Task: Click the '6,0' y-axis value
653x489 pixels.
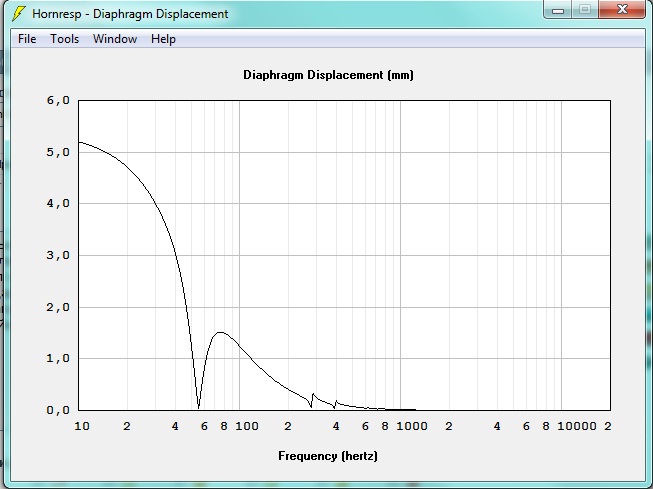Action: 58,100
